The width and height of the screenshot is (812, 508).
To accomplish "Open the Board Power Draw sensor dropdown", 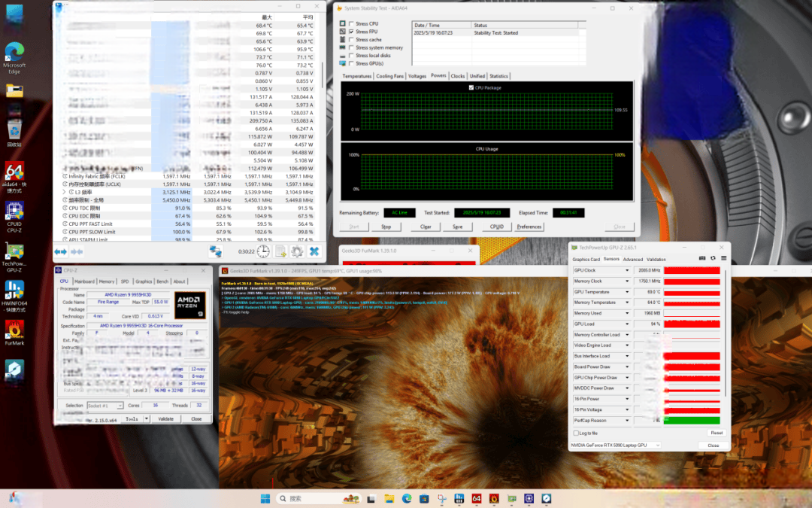I will click(x=627, y=367).
